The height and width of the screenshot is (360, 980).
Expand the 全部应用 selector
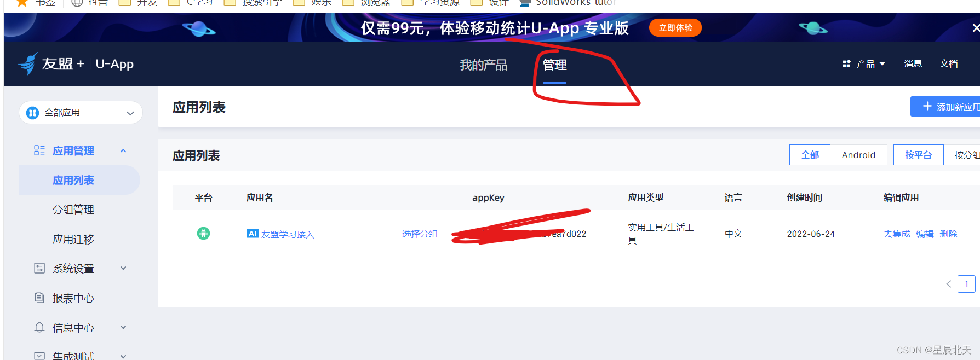tap(81, 113)
